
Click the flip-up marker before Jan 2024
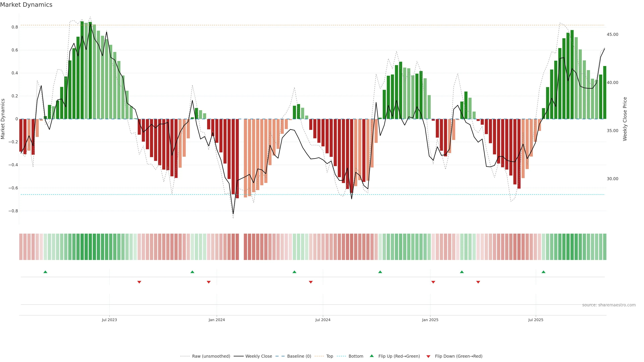tap(192, 272)
